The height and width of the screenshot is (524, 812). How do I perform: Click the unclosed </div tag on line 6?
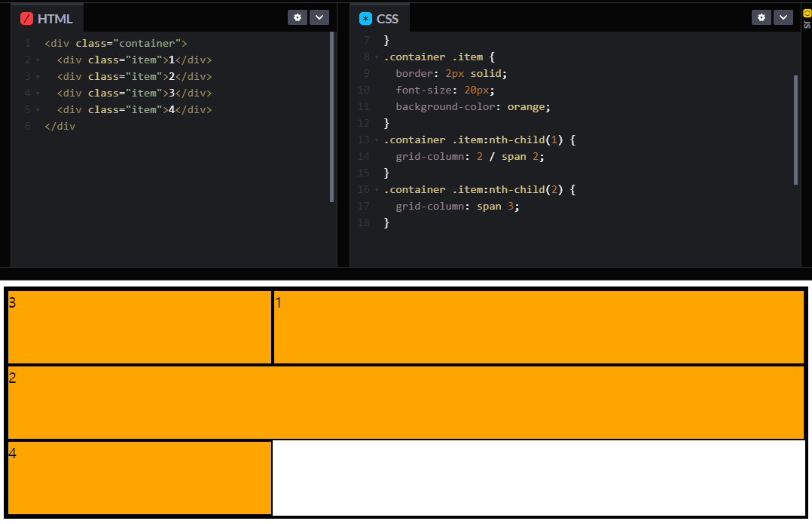60,127
